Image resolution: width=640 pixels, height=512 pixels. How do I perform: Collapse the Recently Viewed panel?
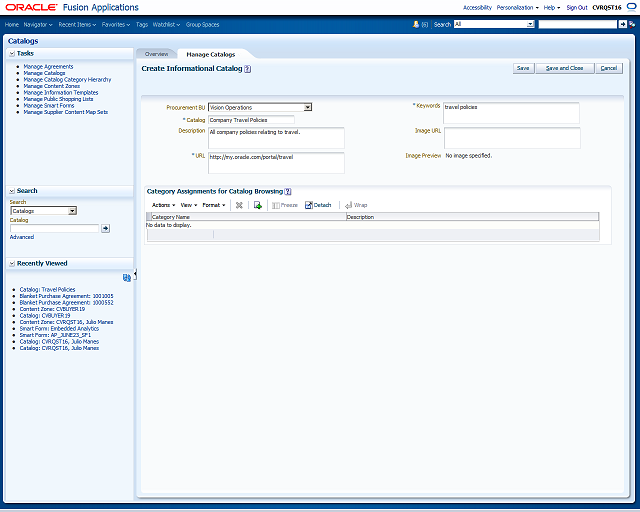click(12, 264)
